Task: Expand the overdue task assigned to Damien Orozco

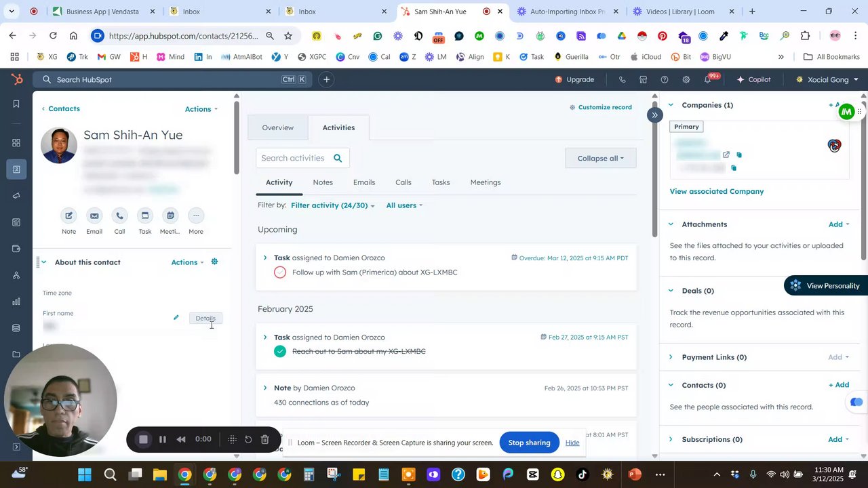Action: pos(265,258)
